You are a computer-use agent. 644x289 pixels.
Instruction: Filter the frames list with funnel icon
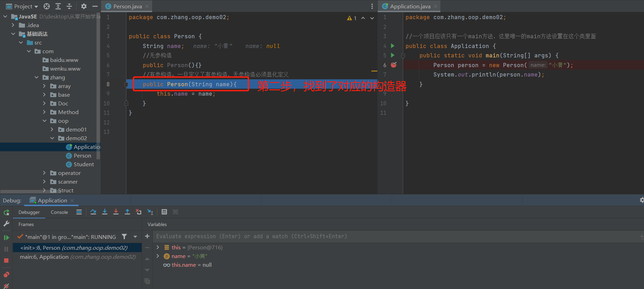click(x=124, y=237)
